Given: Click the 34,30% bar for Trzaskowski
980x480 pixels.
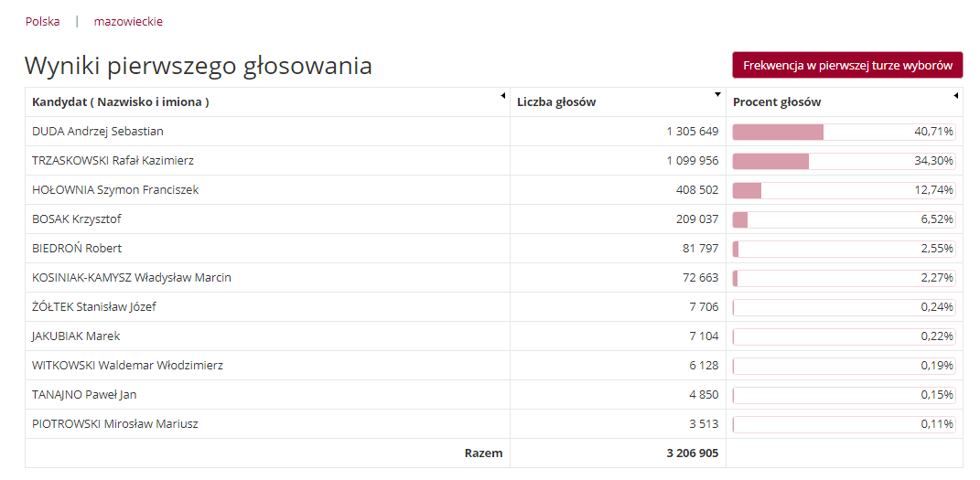Looking at the screenshot, I should (844, 161).
